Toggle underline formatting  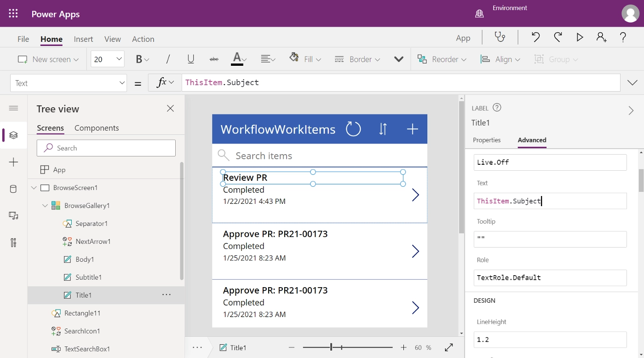(x=190, y=59)
